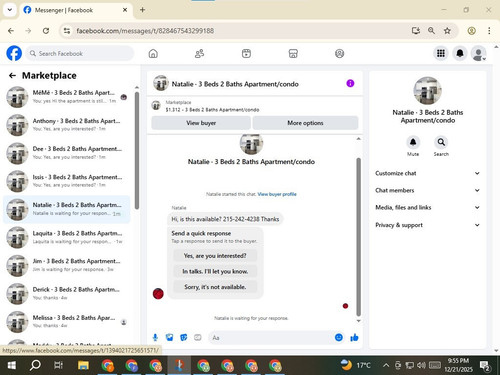Click the browser address bar URL
This screenshot has height=375, width=500.
point(145,31)
